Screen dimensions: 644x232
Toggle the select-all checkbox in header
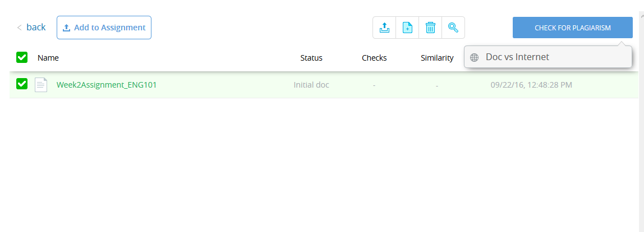pyautogui.click(x=22, y=57)
